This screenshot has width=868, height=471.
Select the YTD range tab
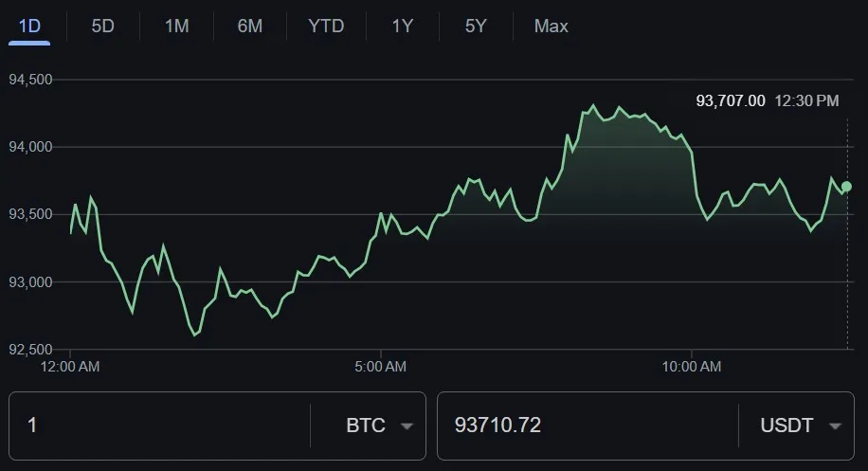pyautogui.click(x=326, y=26)
